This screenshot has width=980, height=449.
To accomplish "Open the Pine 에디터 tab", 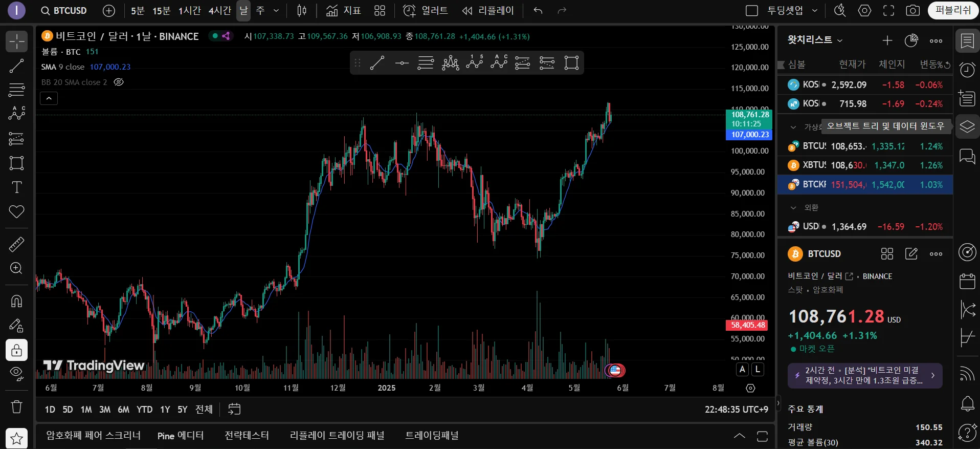I will point(181,436).
